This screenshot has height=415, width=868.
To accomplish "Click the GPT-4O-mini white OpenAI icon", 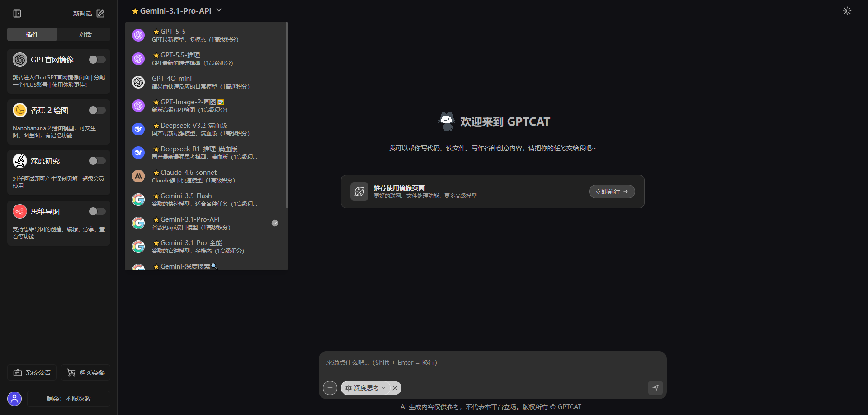I will click(138, 82).
